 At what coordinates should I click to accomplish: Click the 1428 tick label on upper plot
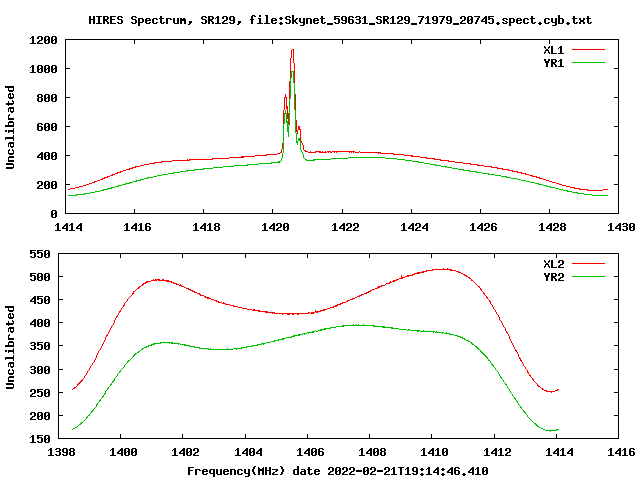pyautogui.click(x=552, y=227)
